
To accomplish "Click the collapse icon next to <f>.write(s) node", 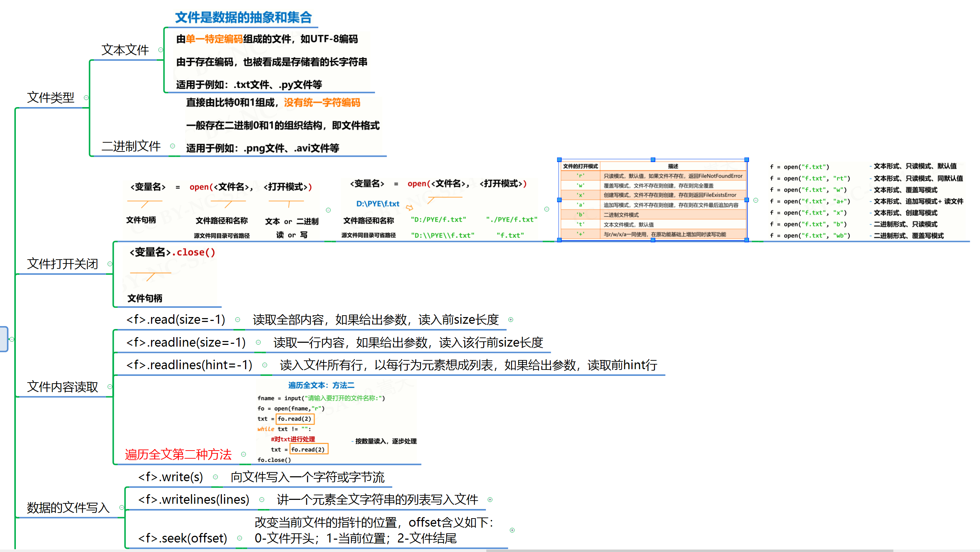I will (216, 477).
